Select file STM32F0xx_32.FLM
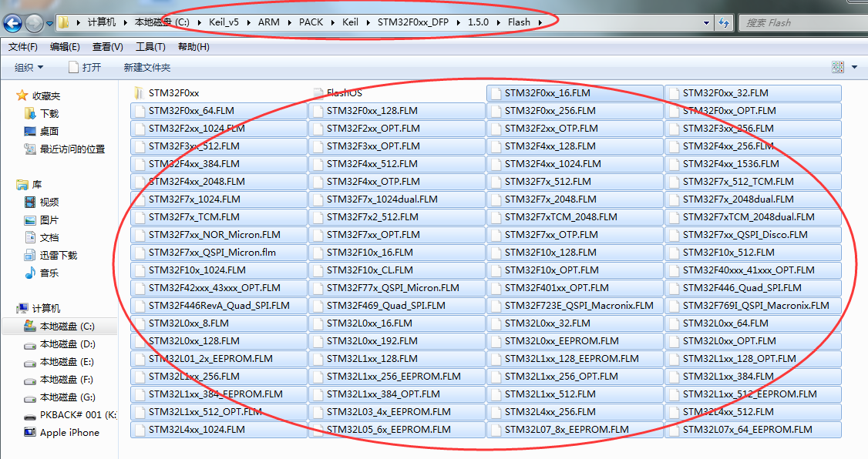The height and width of the screenshot is (459, 868). pyautogui.click(x=753, y=93)
